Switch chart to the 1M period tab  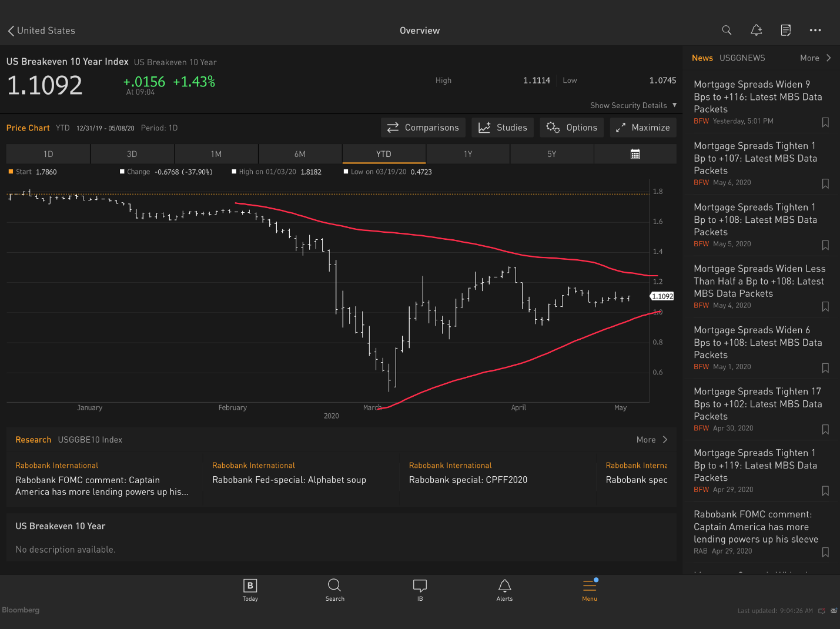216,154
